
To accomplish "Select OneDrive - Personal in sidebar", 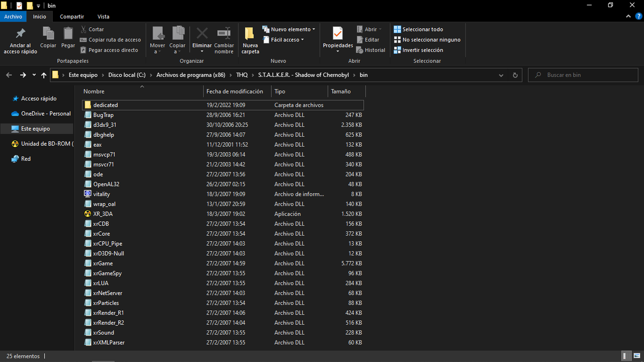I will pos(46,114).
